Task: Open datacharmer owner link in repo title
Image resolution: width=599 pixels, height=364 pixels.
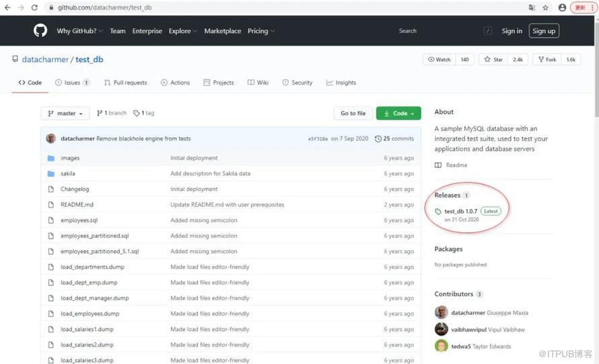Action: point(45,60)
